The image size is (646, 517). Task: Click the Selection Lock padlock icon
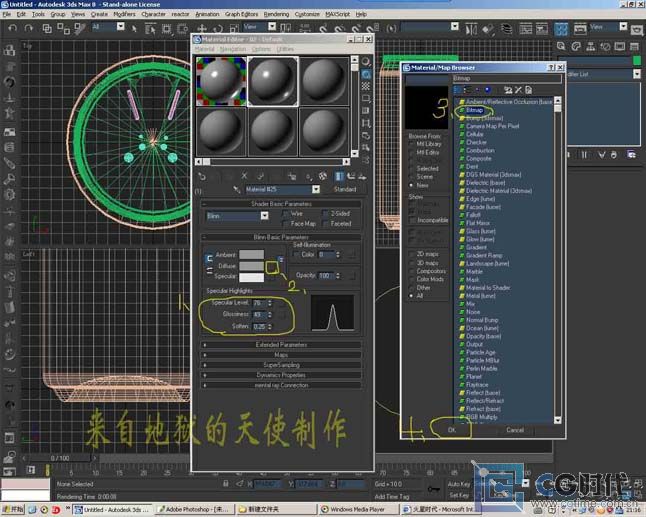pos(225,484)
